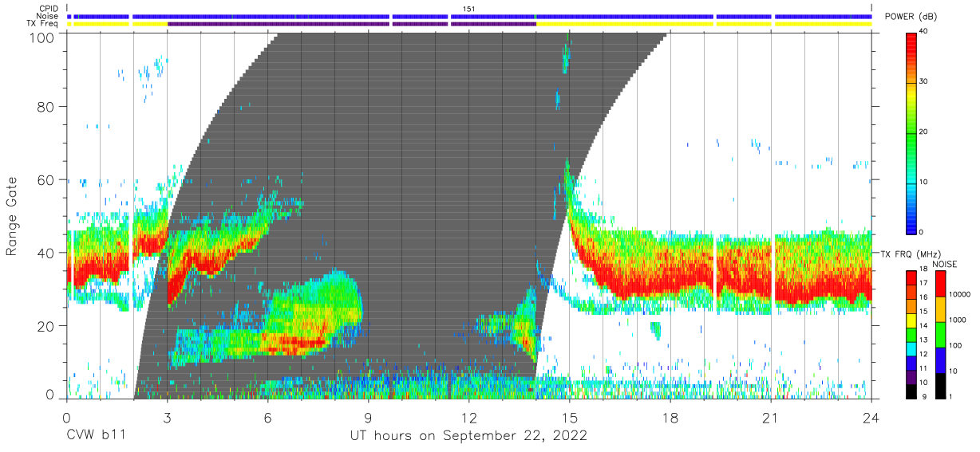The image size is (980, 452).
Task: Click the Noise row label
Action: (48, 16)
